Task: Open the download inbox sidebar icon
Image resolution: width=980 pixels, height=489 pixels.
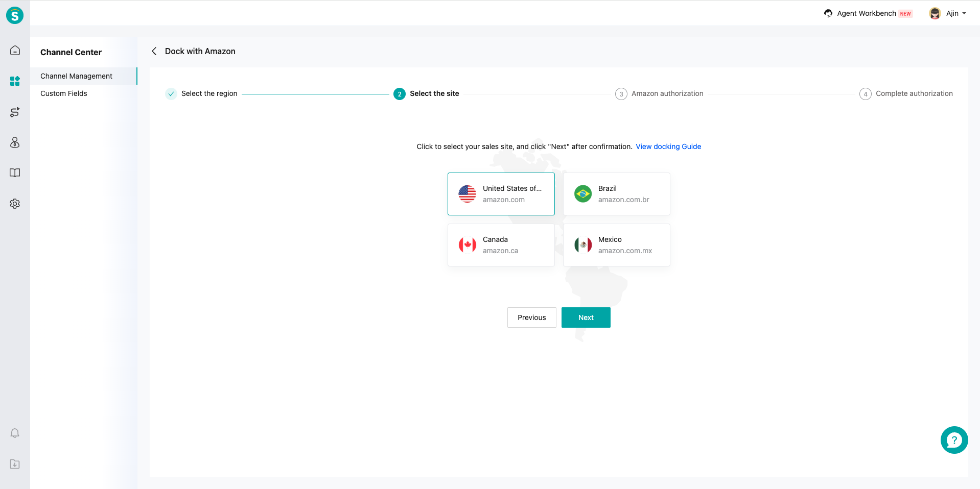Action: point(15,464)
